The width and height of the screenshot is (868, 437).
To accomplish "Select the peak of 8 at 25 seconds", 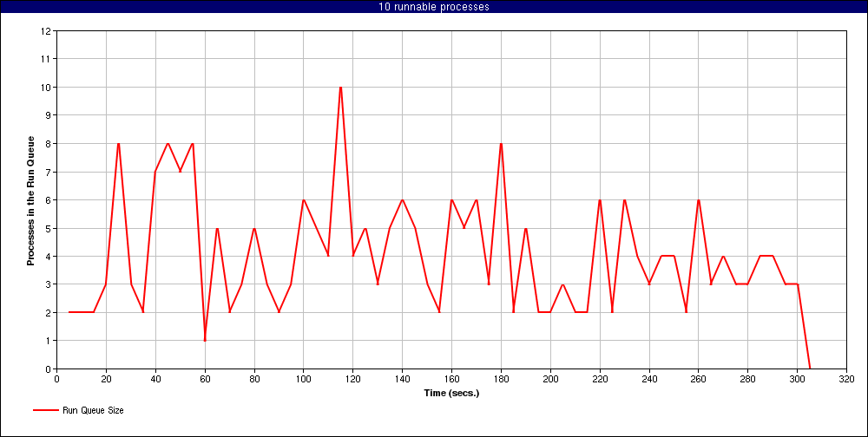I will 118,143.
